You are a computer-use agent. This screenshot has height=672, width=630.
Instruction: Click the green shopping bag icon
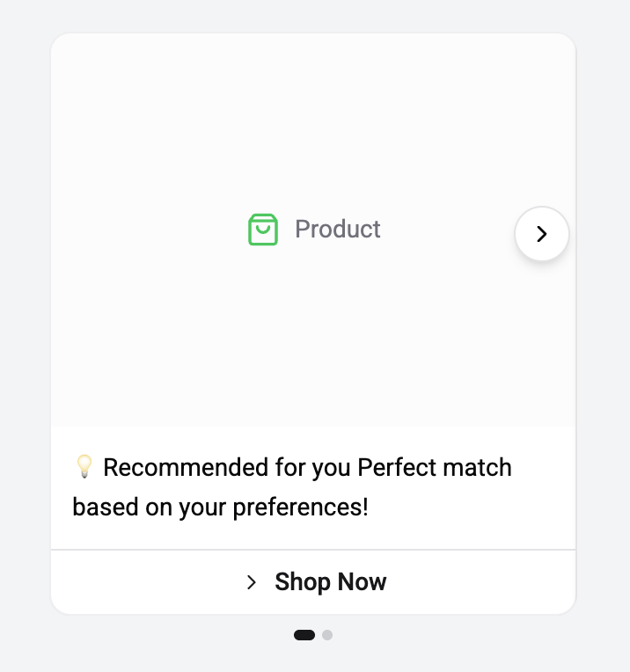coord(263,230)
